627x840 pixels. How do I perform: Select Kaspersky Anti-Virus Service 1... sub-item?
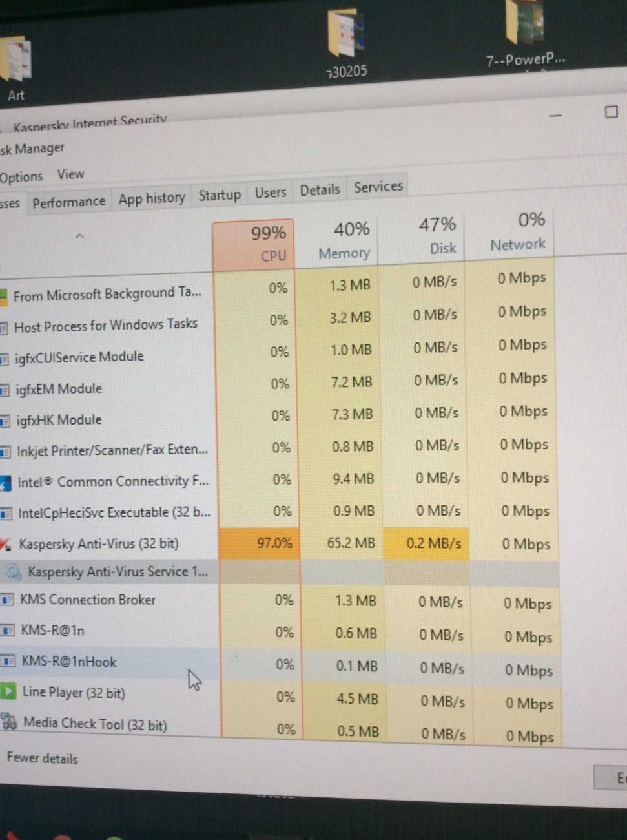click(118, 572)
